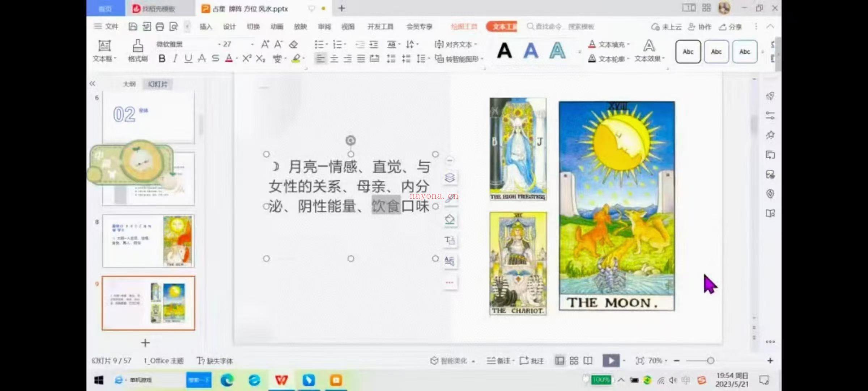Click Missing Fonts (缺失字体) in status bar
The width and height of the screenshot is (868, 391).
215,361
